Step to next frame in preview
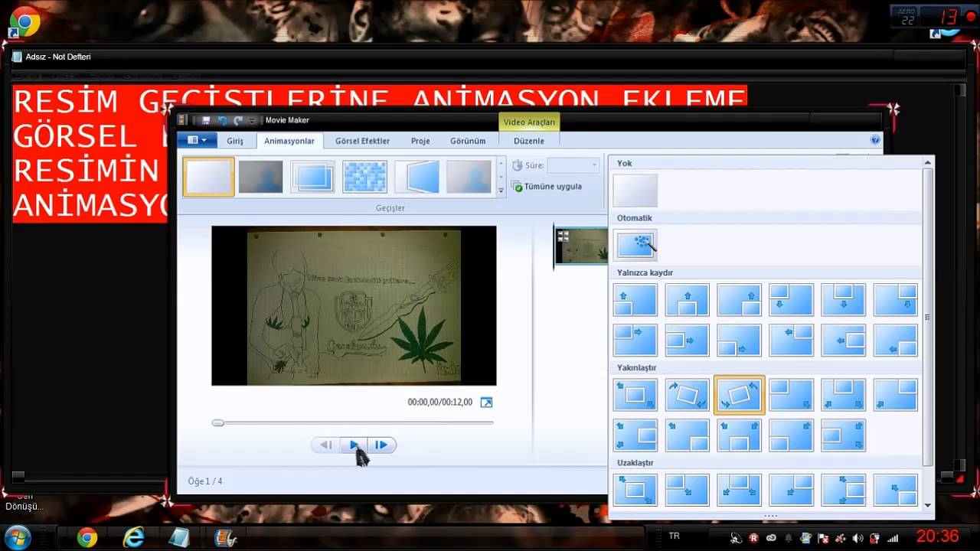The width and height of the screenshot is (980, 551). point(381,445)
